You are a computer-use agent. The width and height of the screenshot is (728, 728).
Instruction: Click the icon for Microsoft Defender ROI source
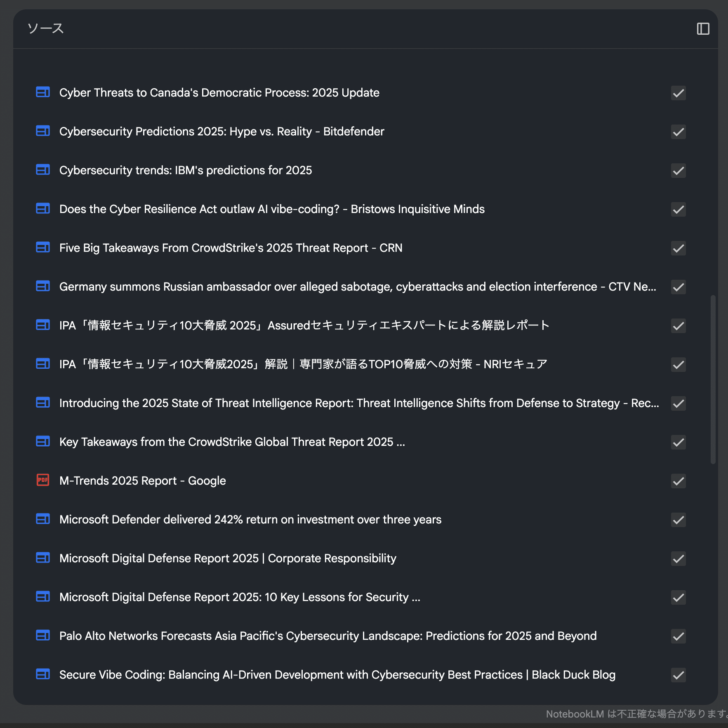[42, 519]
